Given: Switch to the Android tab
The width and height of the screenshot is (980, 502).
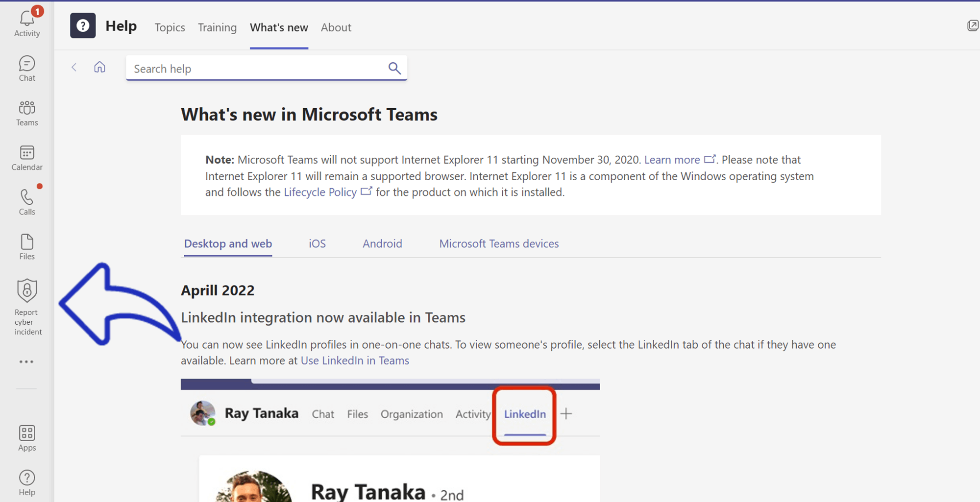Looking at the screenshot, I should click(382, 243).
